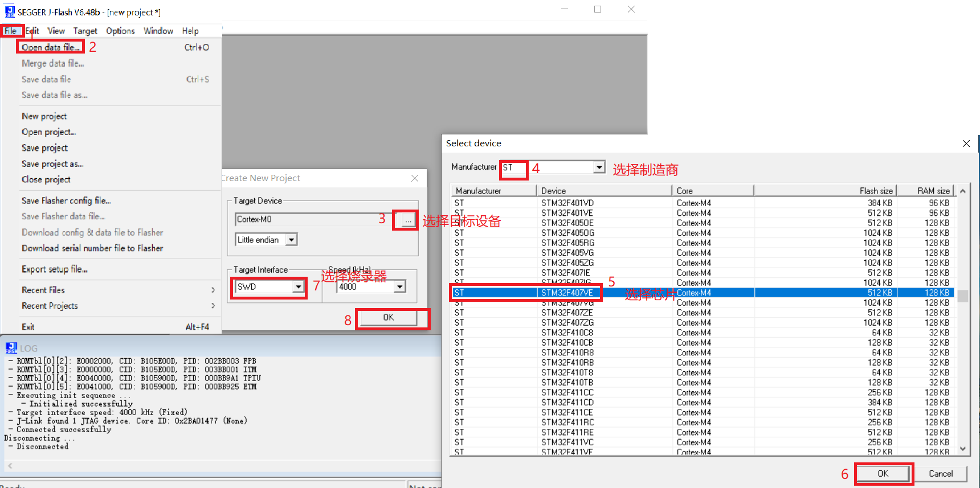Image resolution: width=980 pixels, height=488 pixels.
Task: Close the Create New Project dialog
Action: point(415,178)
